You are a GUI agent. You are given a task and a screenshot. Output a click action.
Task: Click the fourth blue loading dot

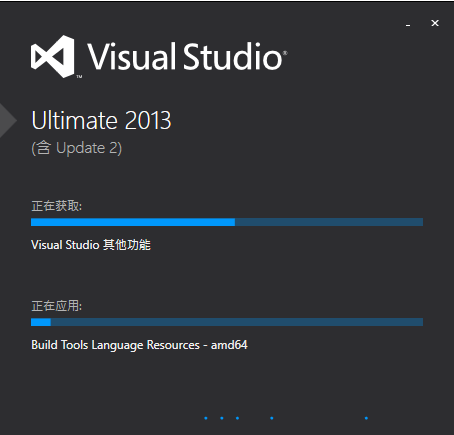272,418
